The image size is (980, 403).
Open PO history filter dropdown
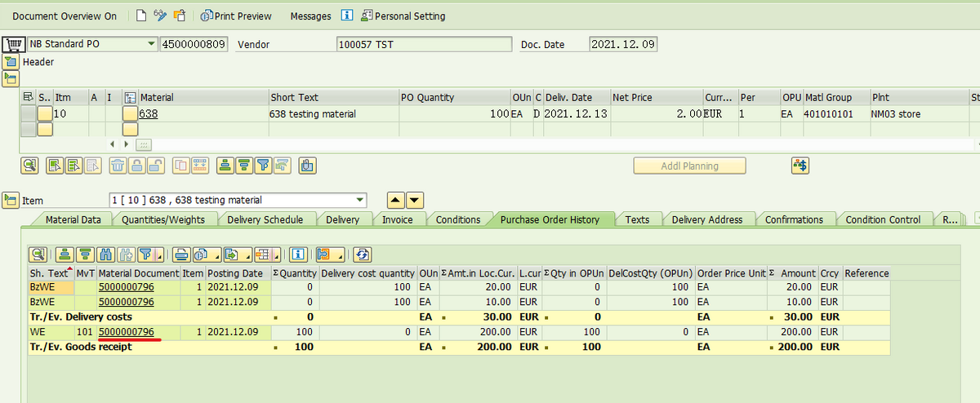tap(153, 254)
